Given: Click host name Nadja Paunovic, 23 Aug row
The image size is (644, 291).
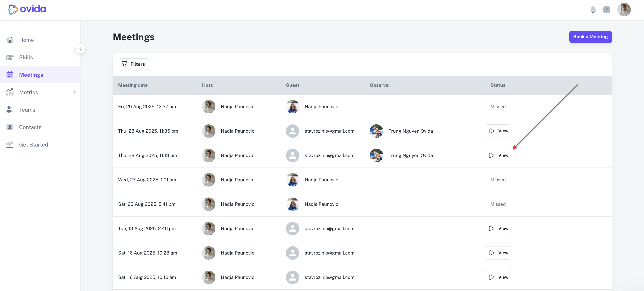Looking at the screenshot, I should 237,204.
